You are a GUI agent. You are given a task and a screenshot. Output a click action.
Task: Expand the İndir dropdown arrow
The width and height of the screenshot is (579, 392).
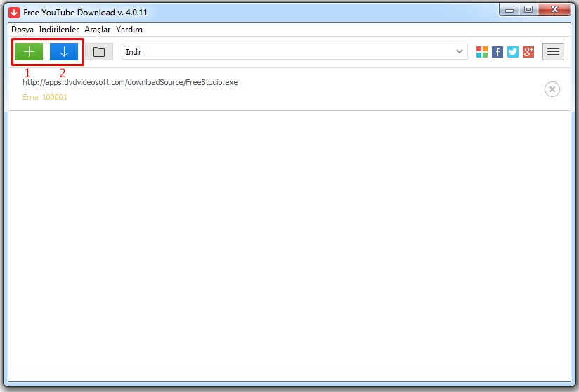coord(460,52)
